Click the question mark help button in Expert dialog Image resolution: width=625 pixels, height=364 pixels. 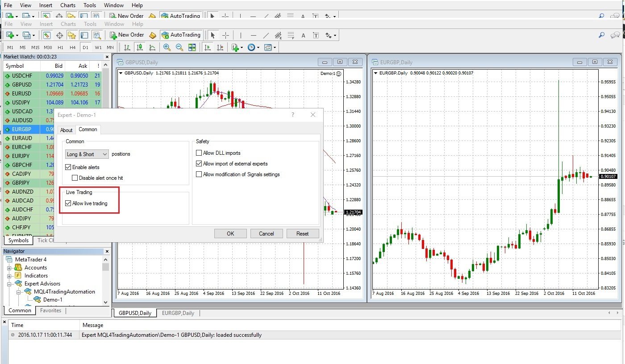[x=293, y=115]
